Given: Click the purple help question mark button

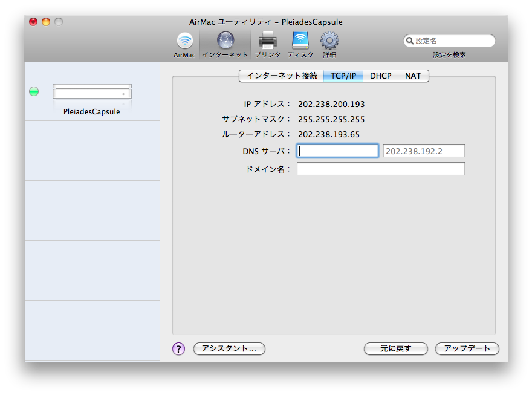Looking at the screenshot, I should [178, 348].
